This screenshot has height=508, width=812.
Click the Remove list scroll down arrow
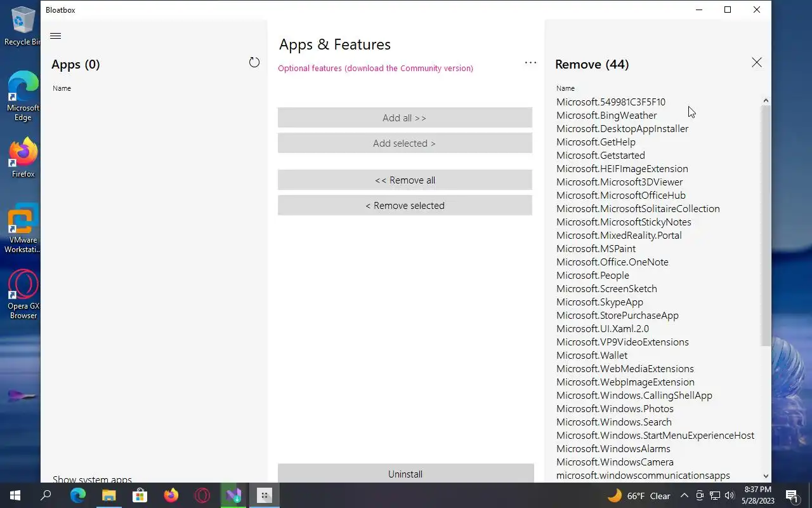(x=766, y=476)
